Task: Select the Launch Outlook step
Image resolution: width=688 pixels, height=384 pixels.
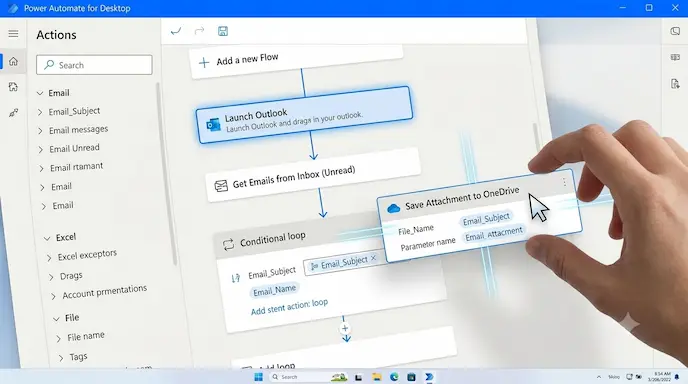Action: tap(305, 115)
